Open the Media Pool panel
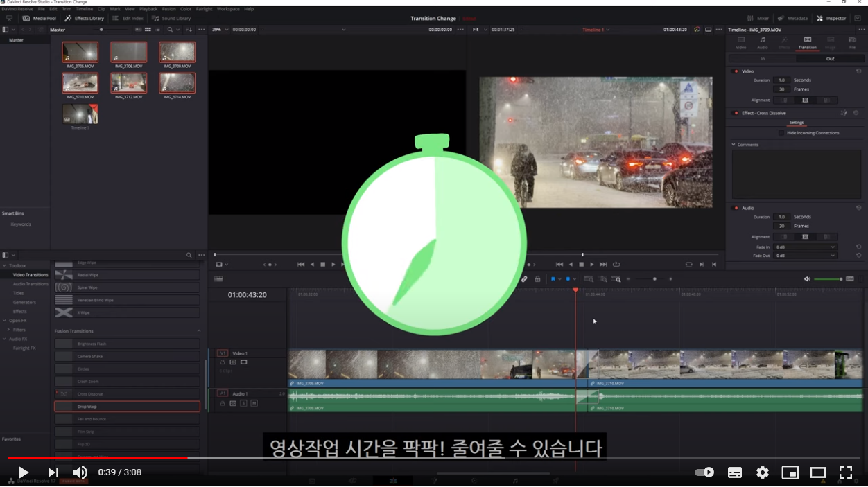 click(x=40, y=19)
